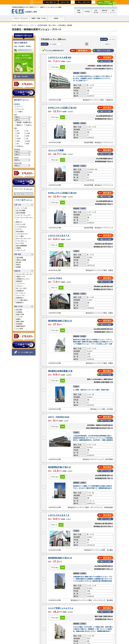
Task: Add LOC'S YOKODAI 0228 to 検討リスト
Action: [105, 421]
